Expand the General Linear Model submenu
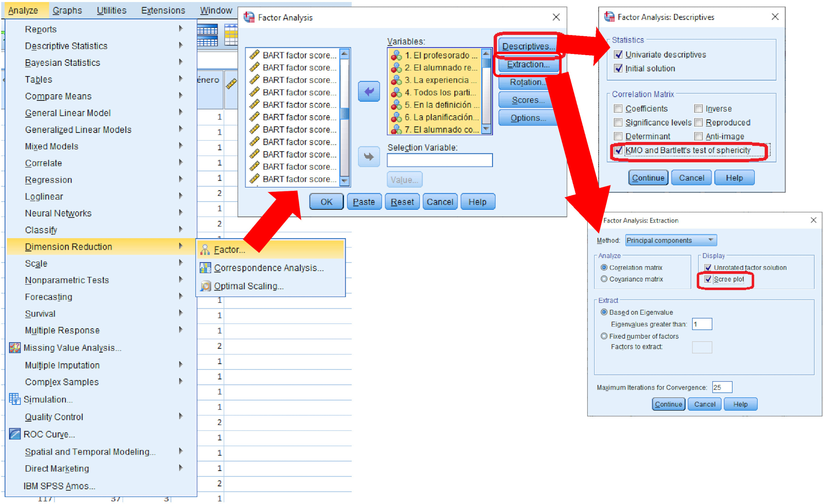Viewport: 823px width, 504px height. coord(101,113)
